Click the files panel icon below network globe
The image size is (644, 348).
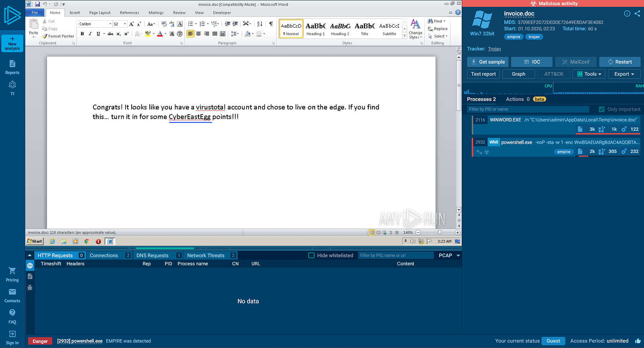pos(30,276)
